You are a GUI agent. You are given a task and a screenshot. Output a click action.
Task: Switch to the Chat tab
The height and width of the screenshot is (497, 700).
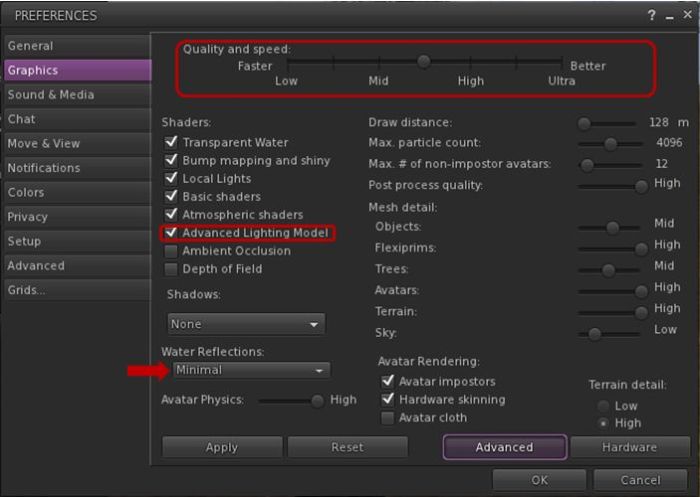(77, 119)
